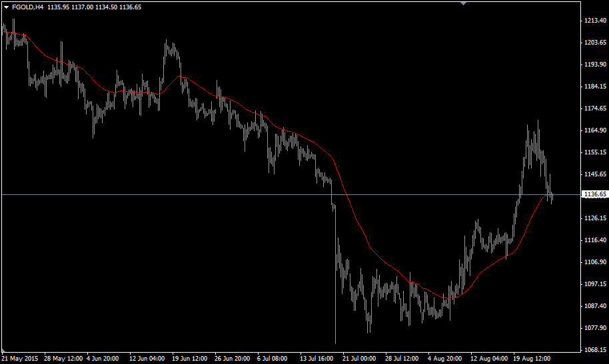Click the 28 May 12:00 time label

63,359
